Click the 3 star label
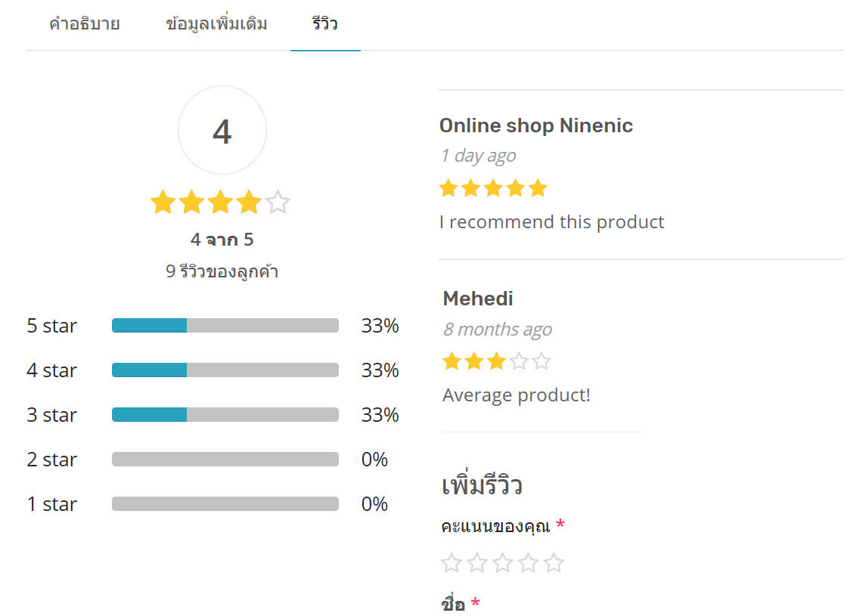 point(52,414)
